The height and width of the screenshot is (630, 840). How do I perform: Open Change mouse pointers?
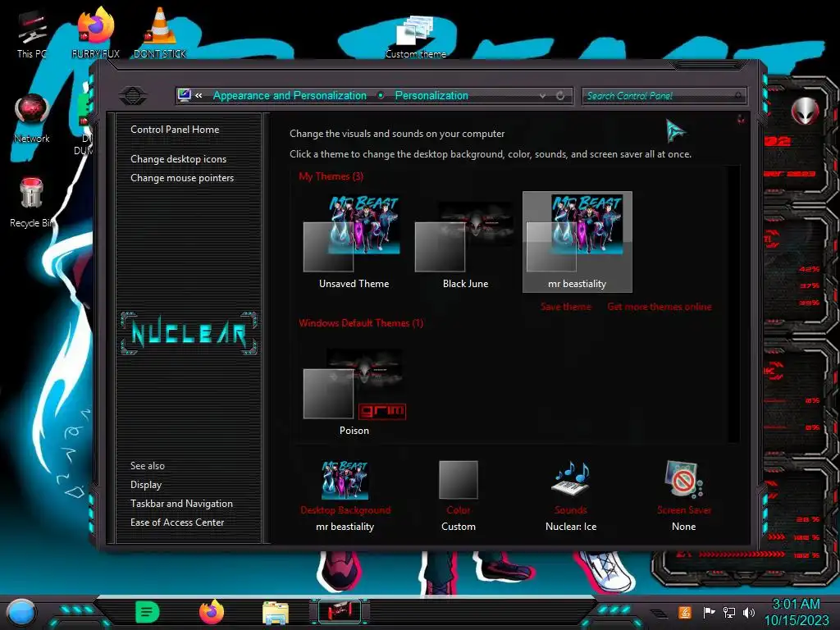coord(182,178)
